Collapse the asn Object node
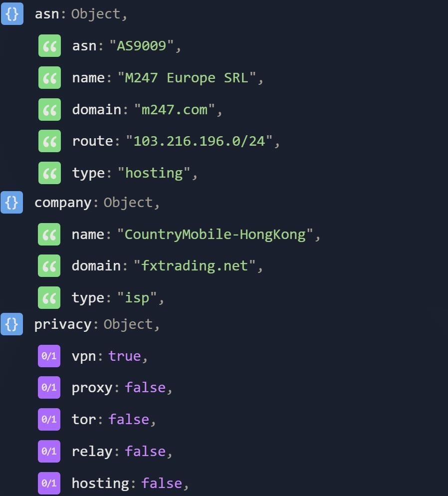This screenshot has height=496, width=448. (48, 14)
